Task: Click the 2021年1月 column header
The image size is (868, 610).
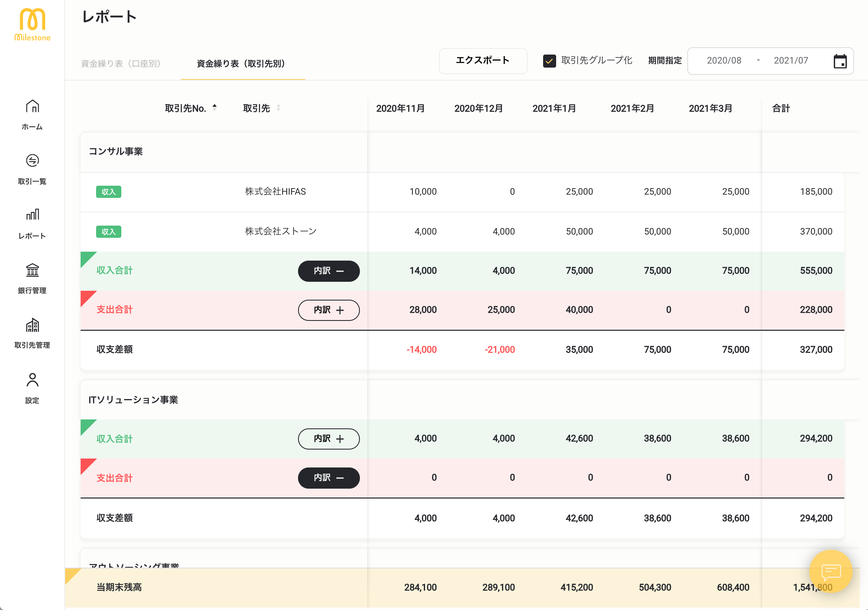Action: 554,108
